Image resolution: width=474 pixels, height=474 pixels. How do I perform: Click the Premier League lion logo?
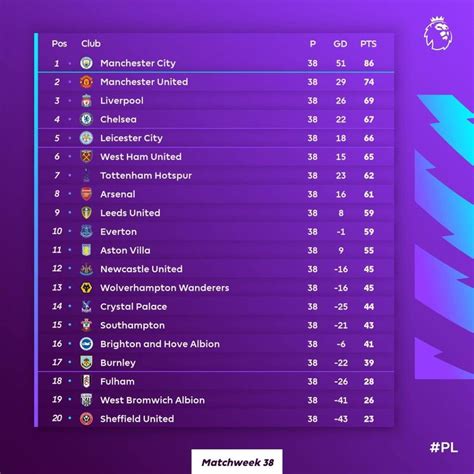438,34
